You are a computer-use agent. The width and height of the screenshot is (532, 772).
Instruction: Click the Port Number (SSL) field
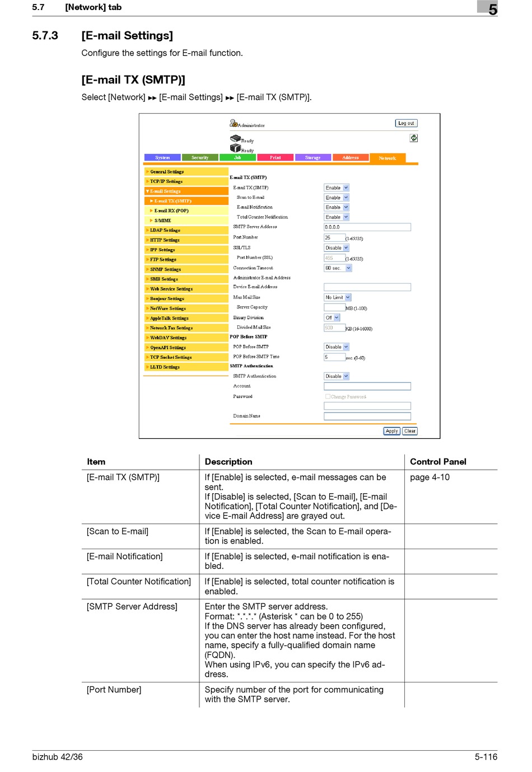coord(334,258)
